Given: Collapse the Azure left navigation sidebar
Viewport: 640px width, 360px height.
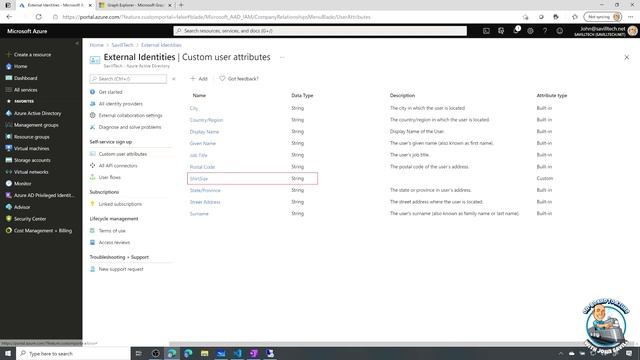Looking at the screenshot, I should tap(77, 43).
